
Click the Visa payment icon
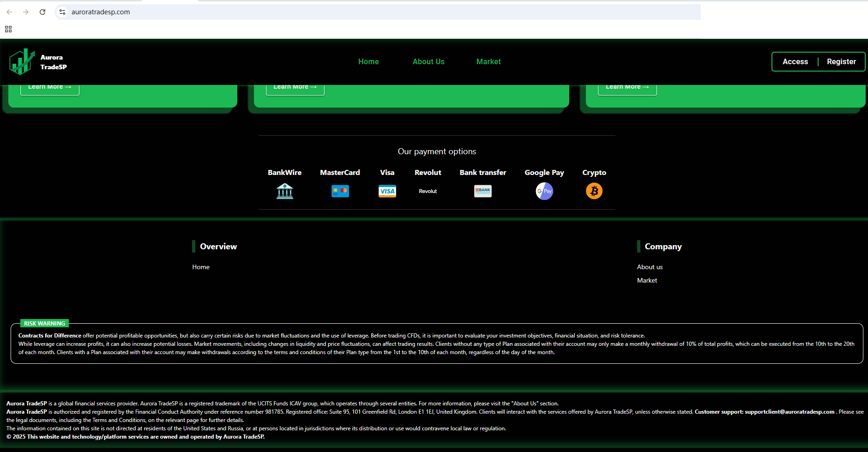387,191
